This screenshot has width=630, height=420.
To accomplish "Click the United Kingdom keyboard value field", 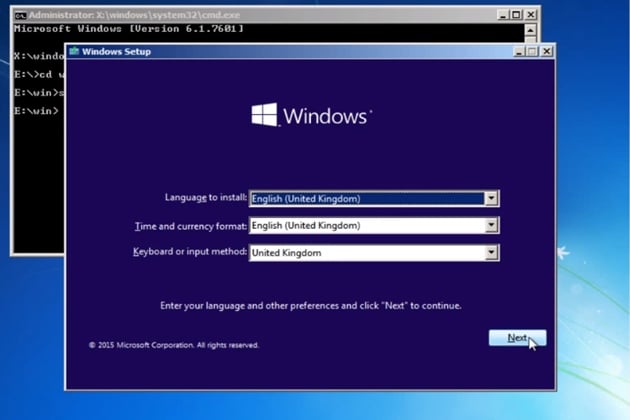I will (367, 253).
